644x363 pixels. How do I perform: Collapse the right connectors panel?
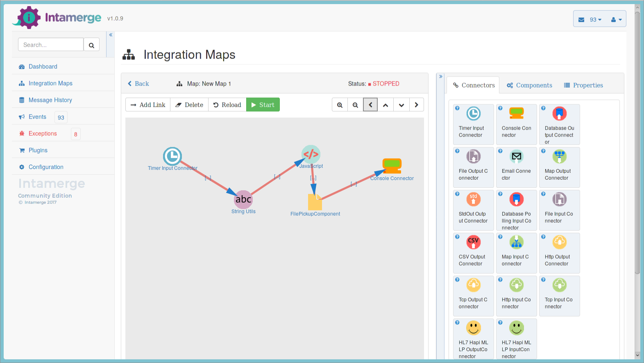pyautogui.click(x=441, y=77)
